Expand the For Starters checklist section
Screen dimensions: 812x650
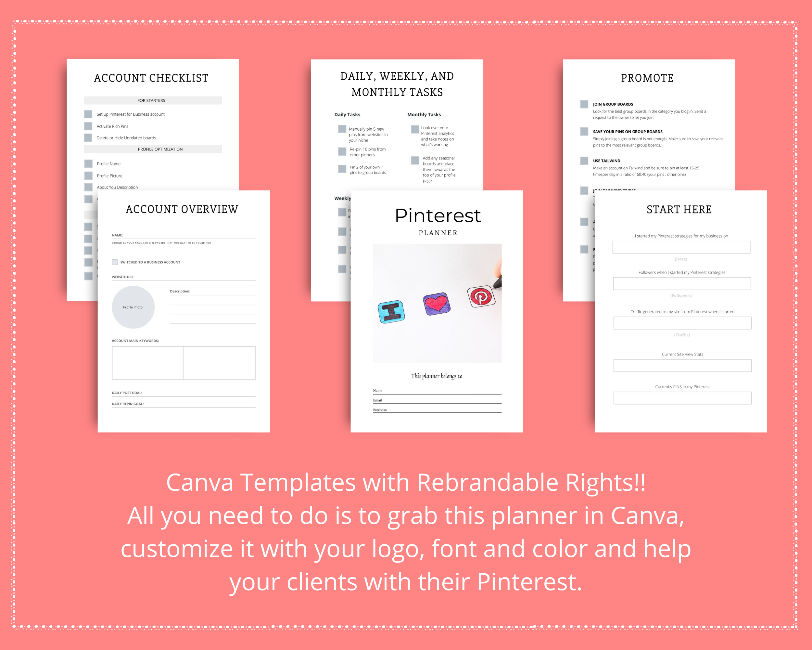(151, 101)
